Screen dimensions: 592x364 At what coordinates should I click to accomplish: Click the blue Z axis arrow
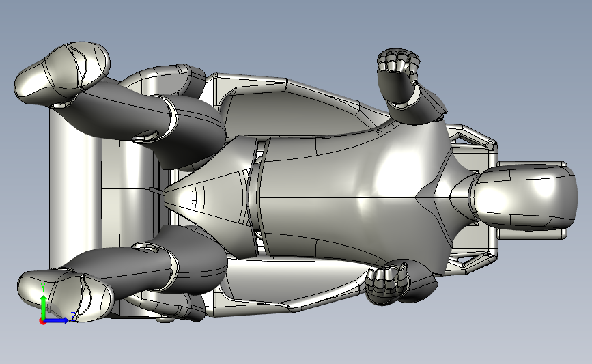pyautogui.click(x=57, y=320)
